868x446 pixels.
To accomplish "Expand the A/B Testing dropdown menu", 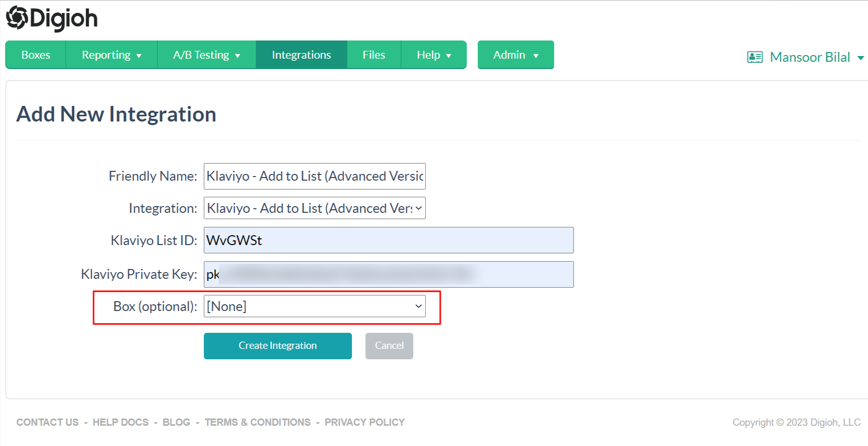I will [x=206, y=55].
